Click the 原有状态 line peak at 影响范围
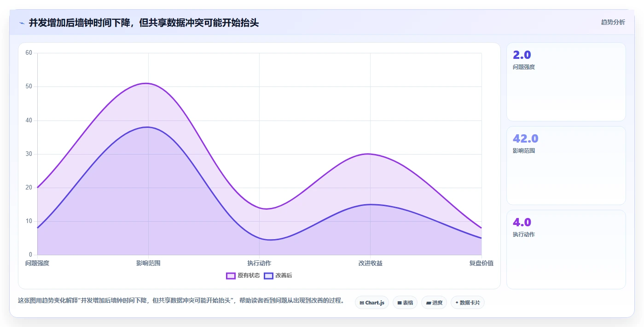 [148, 83]
